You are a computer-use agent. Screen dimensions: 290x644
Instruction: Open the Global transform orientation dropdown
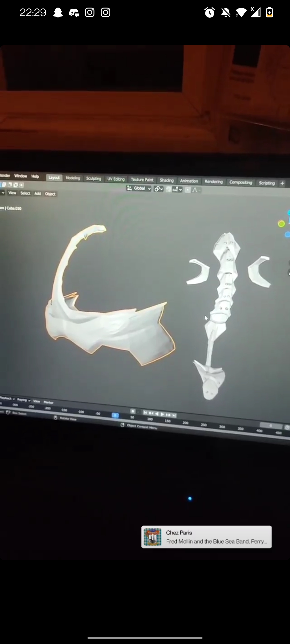pyautogui.click(x=139, y=188)
